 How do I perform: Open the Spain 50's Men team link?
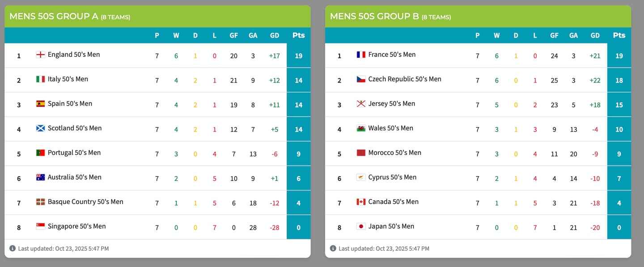70,103
